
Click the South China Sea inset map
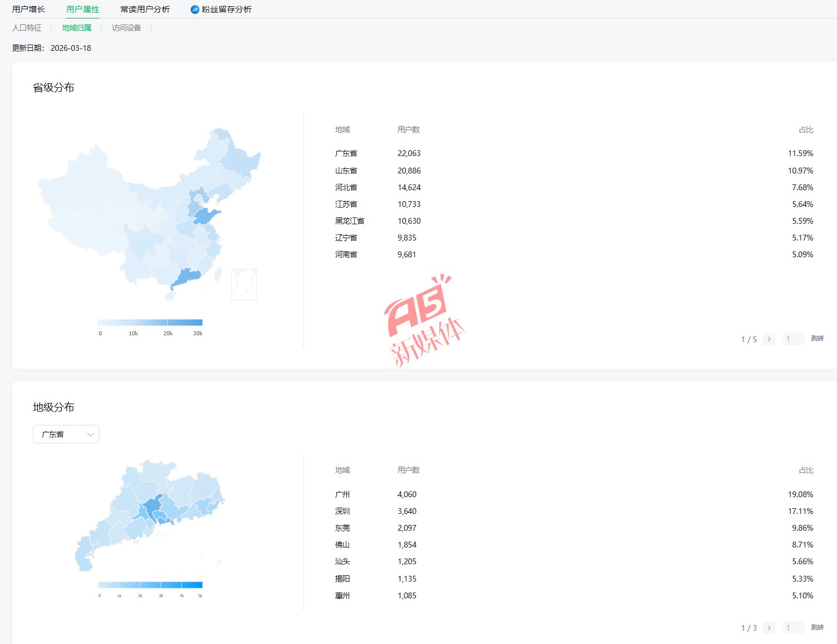point(243,284)
